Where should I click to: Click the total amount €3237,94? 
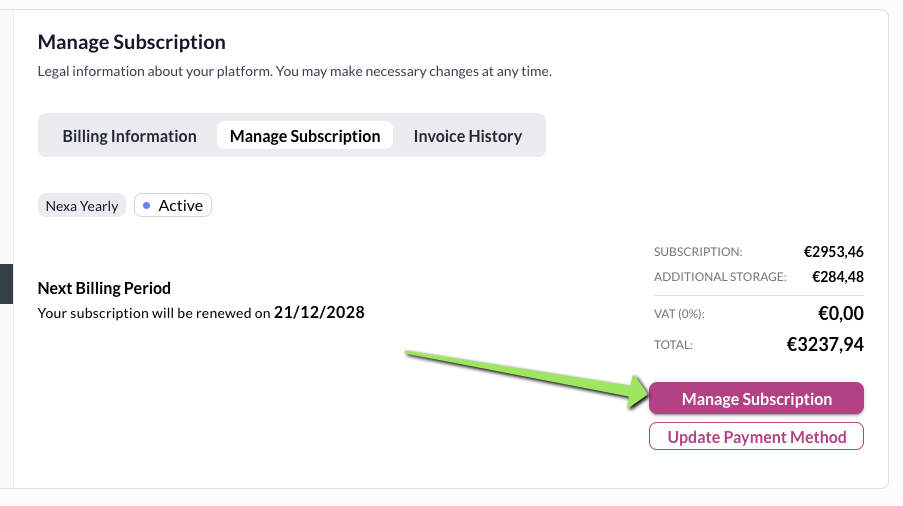tap(825, 345)
